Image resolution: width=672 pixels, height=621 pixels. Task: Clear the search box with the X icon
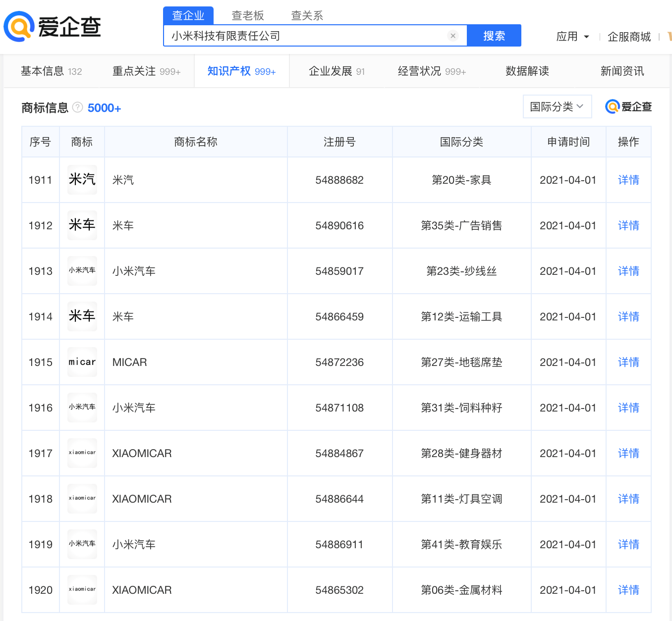[x=452, y=36]
